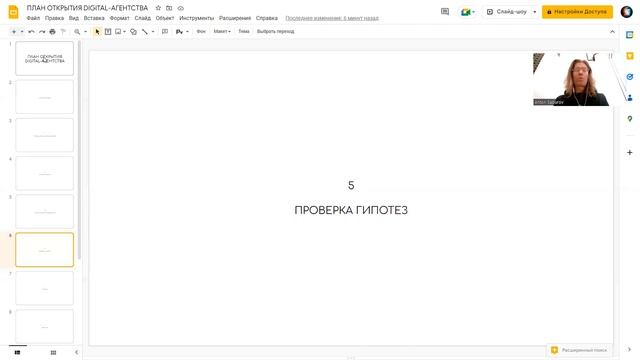Open comment history icon

445,12
